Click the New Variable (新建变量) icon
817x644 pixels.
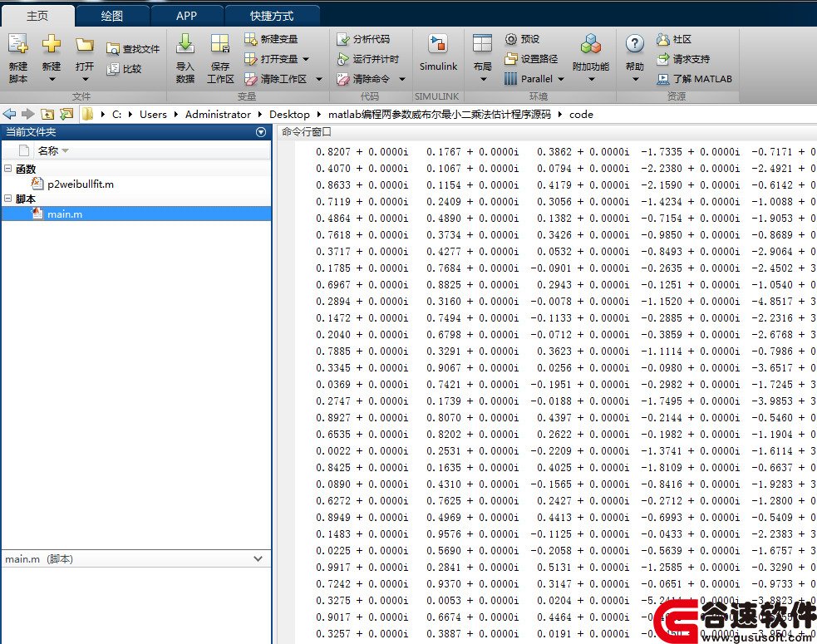251,39
